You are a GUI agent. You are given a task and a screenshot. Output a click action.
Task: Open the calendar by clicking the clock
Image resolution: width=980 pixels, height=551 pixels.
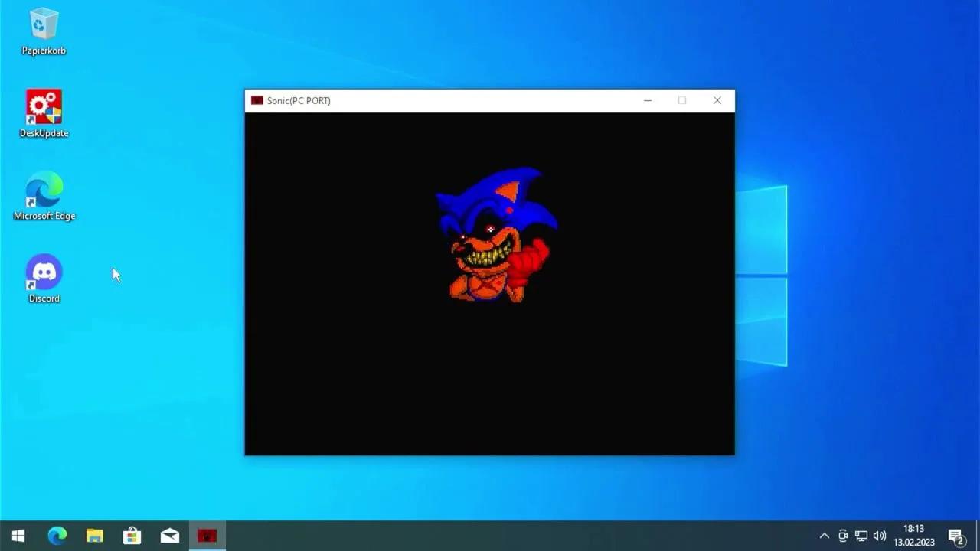(x=915, y=535)
